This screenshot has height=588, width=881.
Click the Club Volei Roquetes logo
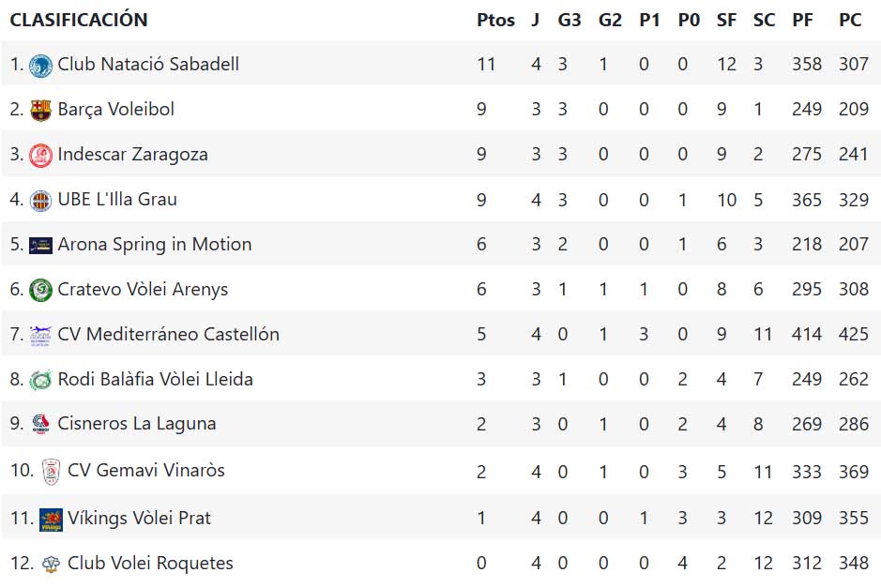click(x=51, y=564)
